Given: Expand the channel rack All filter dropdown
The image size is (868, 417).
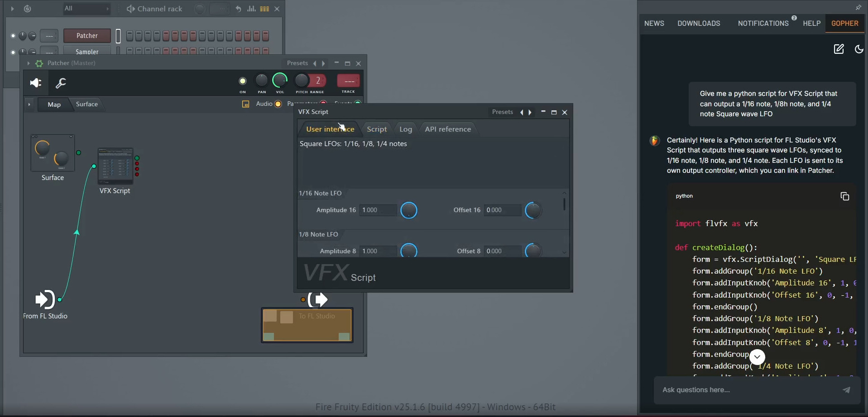Looking at the screenshot, I should coord(86,9).
